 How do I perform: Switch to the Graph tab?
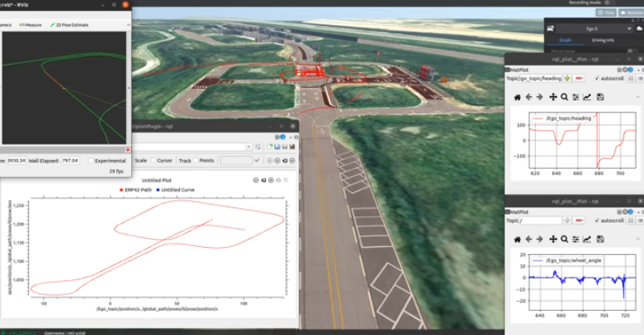pos(565,40)
